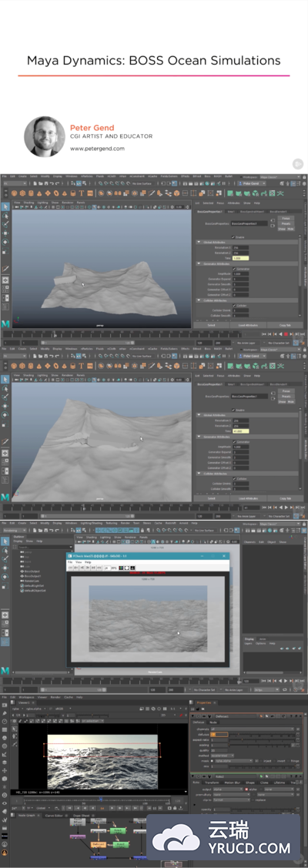Click Load Attributes in second Maya Attribute Editor

[248, 498]
